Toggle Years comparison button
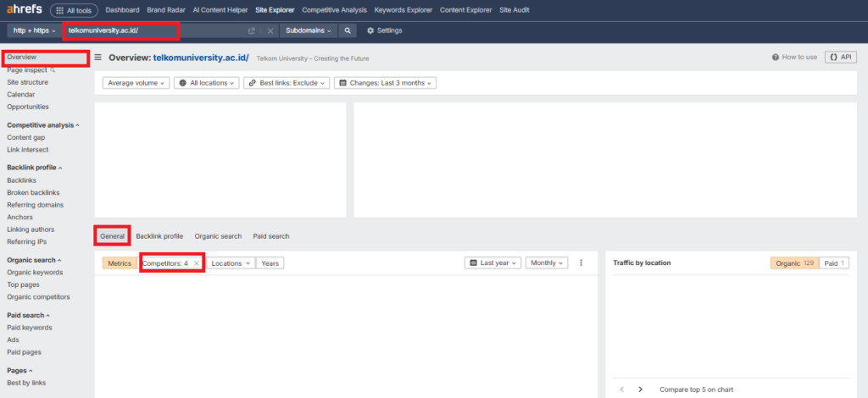 (x=270, y=263)
